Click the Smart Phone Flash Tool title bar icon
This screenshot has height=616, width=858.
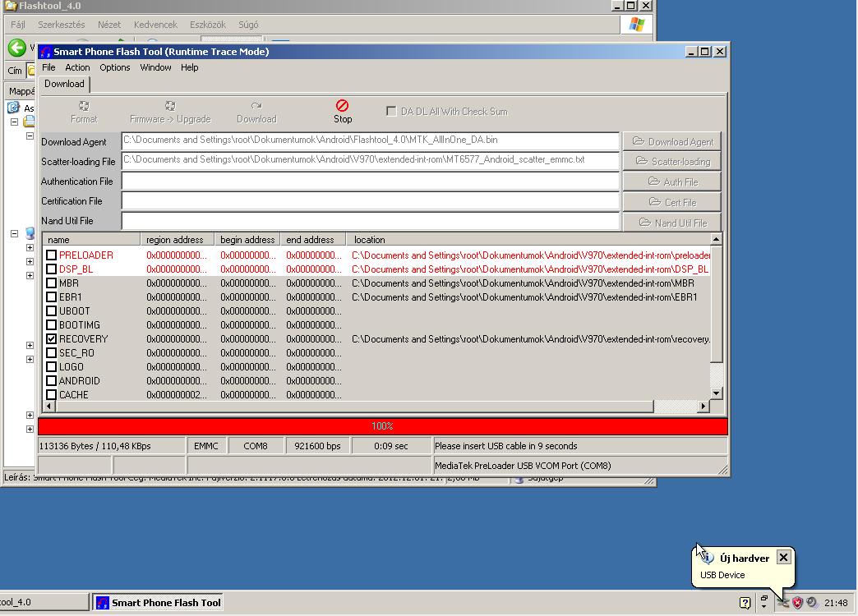click(46, 52)
